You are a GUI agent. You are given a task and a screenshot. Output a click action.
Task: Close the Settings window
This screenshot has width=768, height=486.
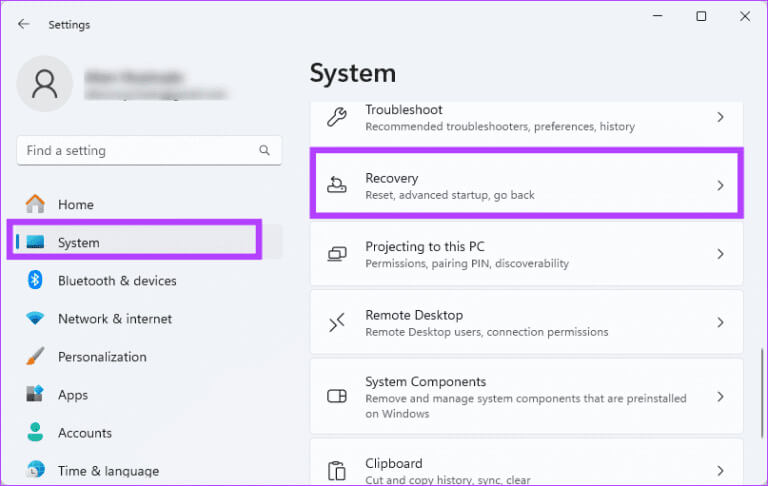tap(744, 16)
